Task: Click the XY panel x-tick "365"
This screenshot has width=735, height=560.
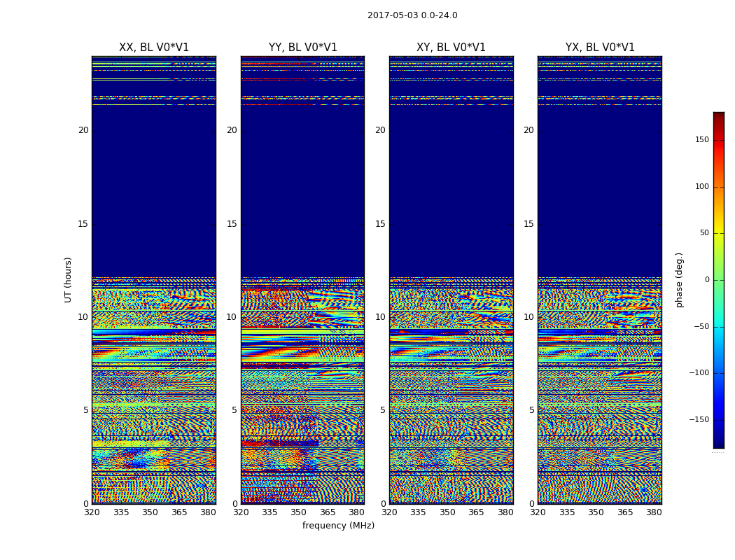Action: tap(476, 512)
